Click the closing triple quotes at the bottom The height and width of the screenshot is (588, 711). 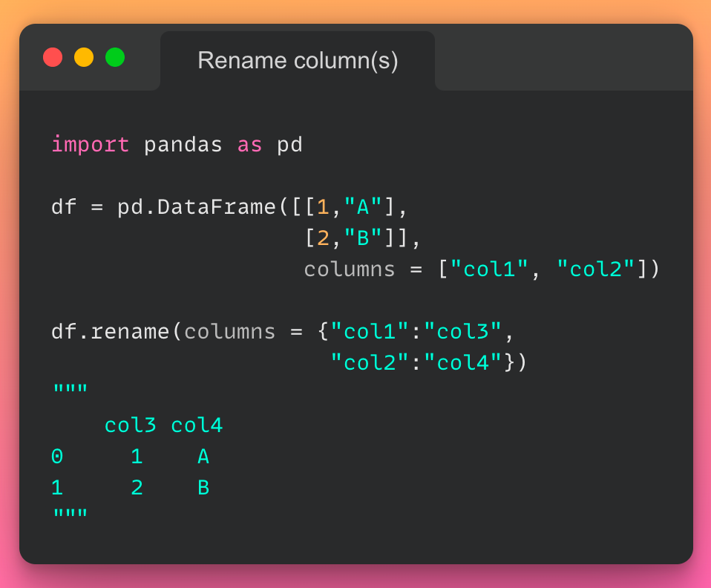pos(70,514)
